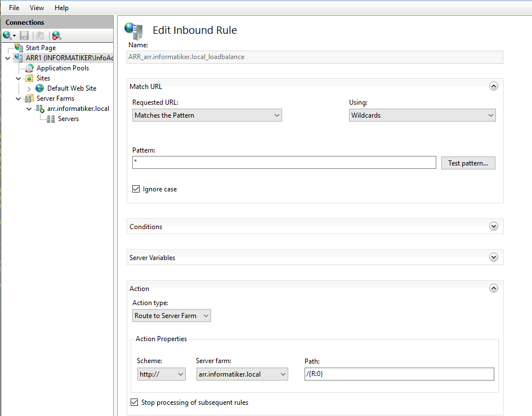Click into the Pattern input field

click(x=284, y=162)
